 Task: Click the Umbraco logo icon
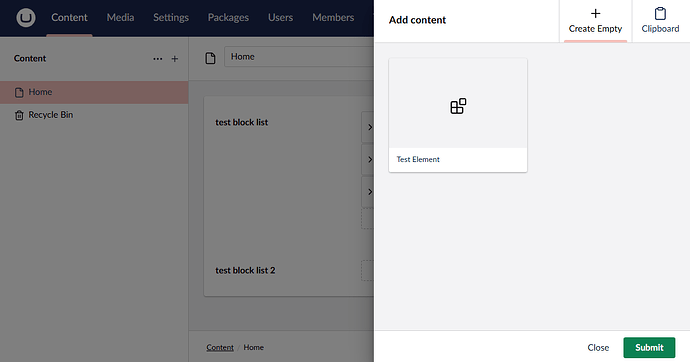[26, 18]
